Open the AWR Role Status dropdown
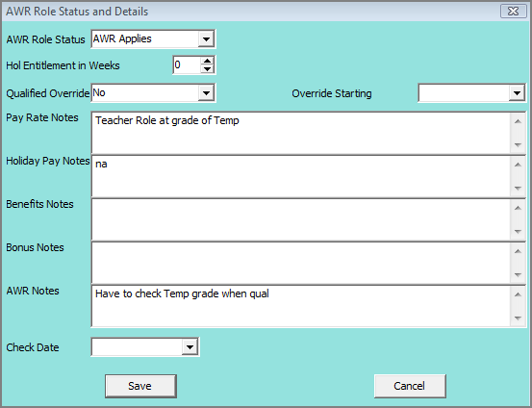 [206, 39]
